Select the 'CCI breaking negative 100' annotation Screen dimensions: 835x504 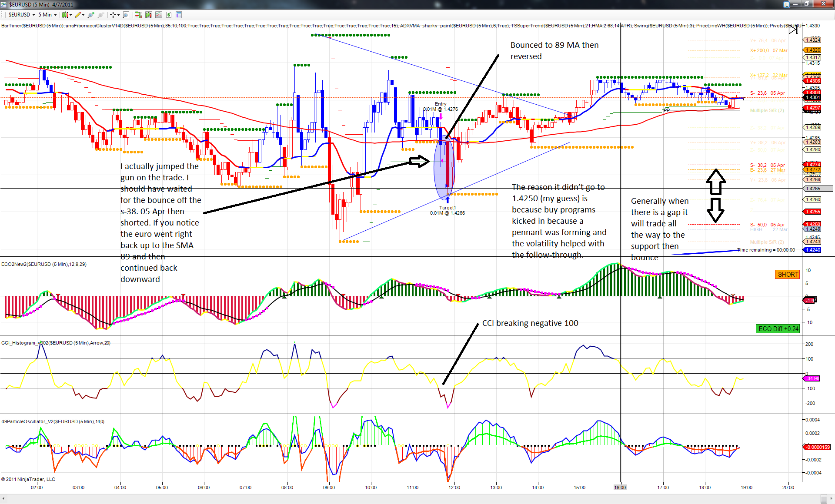(530, 323)
